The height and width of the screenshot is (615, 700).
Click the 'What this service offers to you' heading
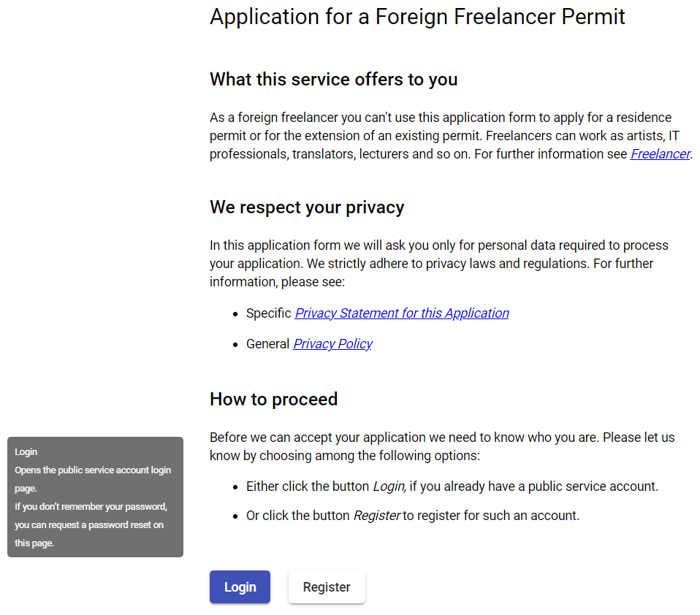pos(333,80)
